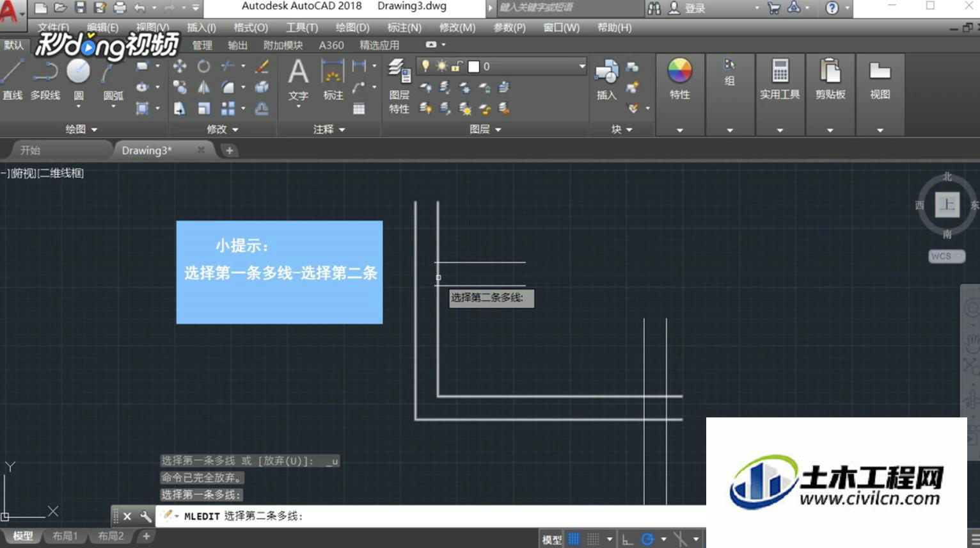Click the Scale tool icon

coord(203,109)
